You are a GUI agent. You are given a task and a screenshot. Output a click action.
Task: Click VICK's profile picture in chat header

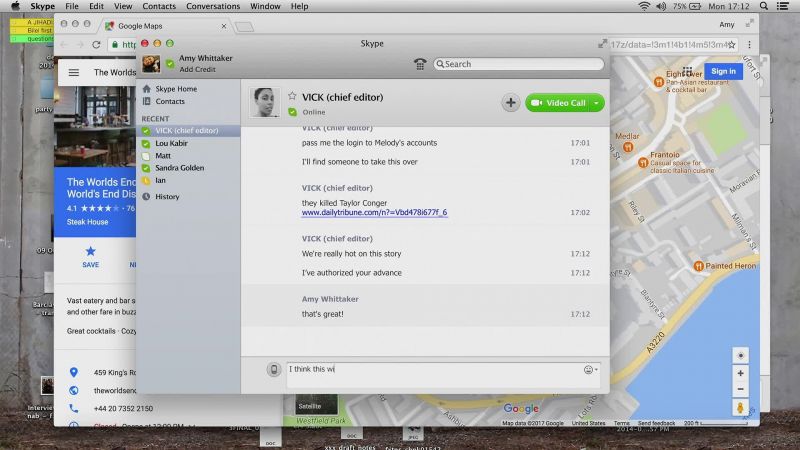click(264, 103)
